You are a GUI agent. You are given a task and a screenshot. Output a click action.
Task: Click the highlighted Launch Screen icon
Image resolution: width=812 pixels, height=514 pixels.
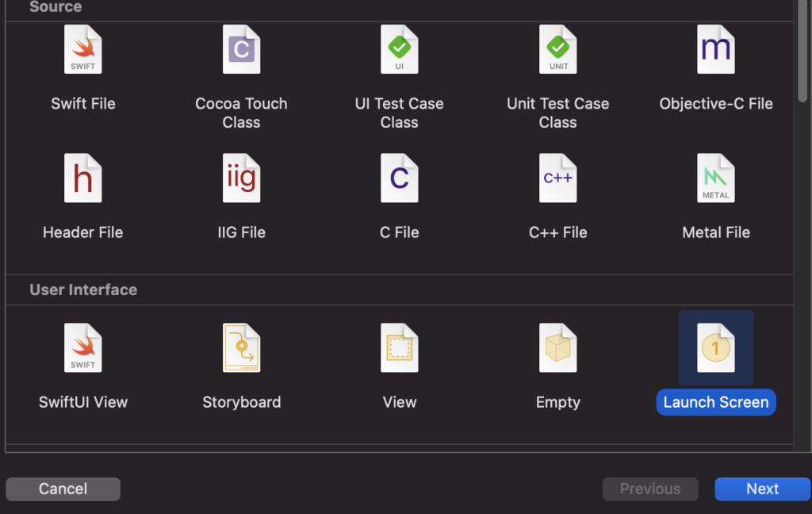(716, 347)
